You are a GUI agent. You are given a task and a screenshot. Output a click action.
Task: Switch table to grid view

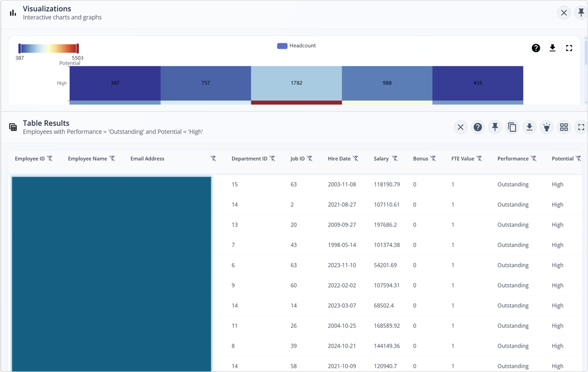[563, 127]
